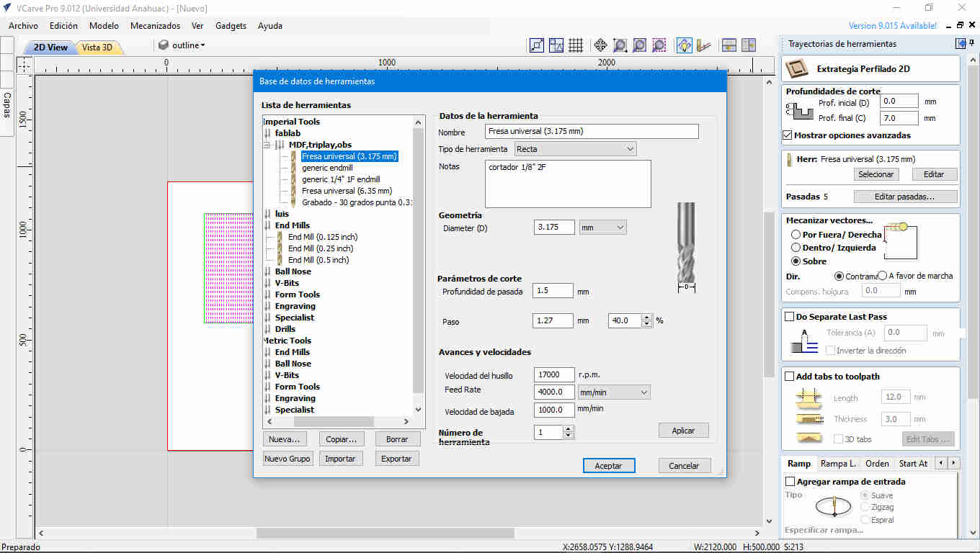This screenshot has height=553, width=980.
Task: Click tool list horizontal scrollbar
Action: coord(333,421)
